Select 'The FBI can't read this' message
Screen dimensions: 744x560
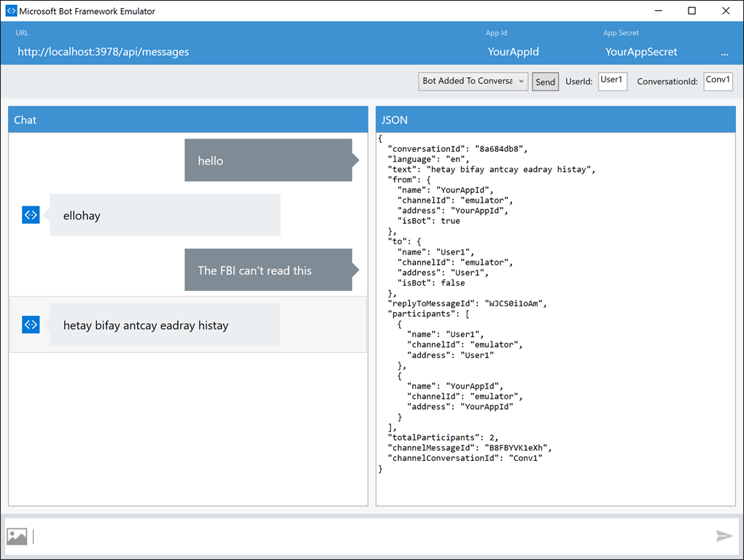268,270
